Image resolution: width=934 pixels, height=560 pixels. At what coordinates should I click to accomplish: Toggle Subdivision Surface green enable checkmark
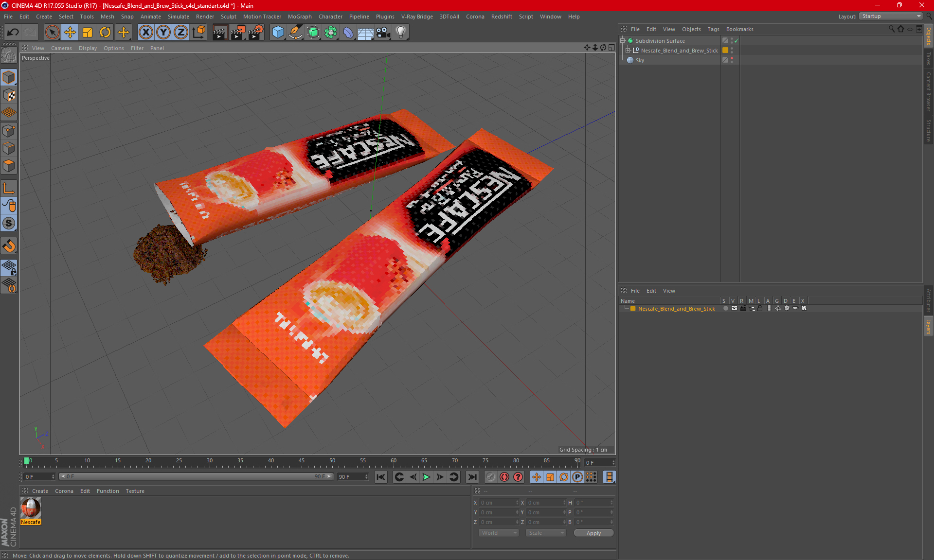click(x=736, y=41)
